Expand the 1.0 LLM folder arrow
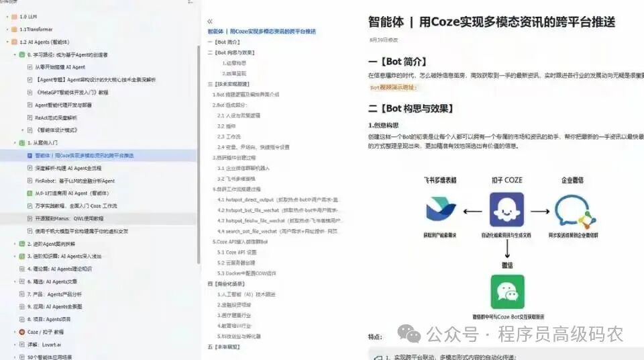644x360 pixels. click(x=7, y=17)
